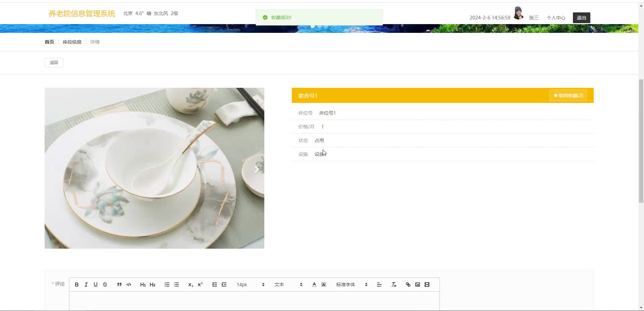Open the font color picker
644x311 pixels.
coord(314,285)
